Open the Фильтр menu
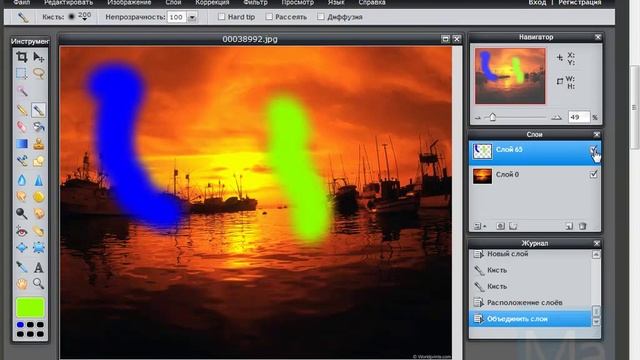The image size is (640, 360). pos(256,2)
